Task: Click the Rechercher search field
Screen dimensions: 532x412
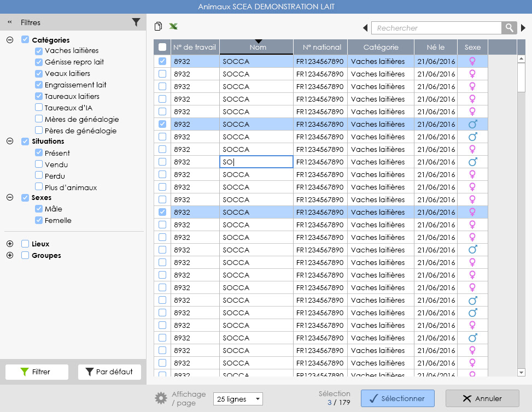Action: tap(436, 28)
